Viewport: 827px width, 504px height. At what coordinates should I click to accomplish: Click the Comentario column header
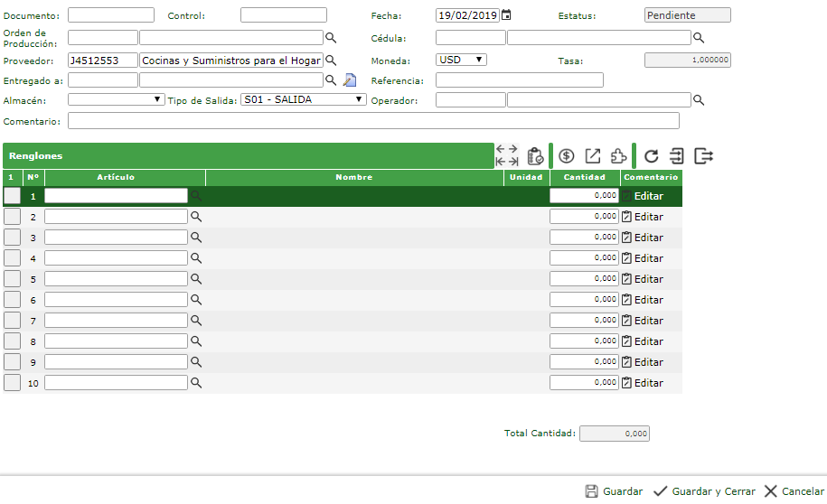pos(651,177)
